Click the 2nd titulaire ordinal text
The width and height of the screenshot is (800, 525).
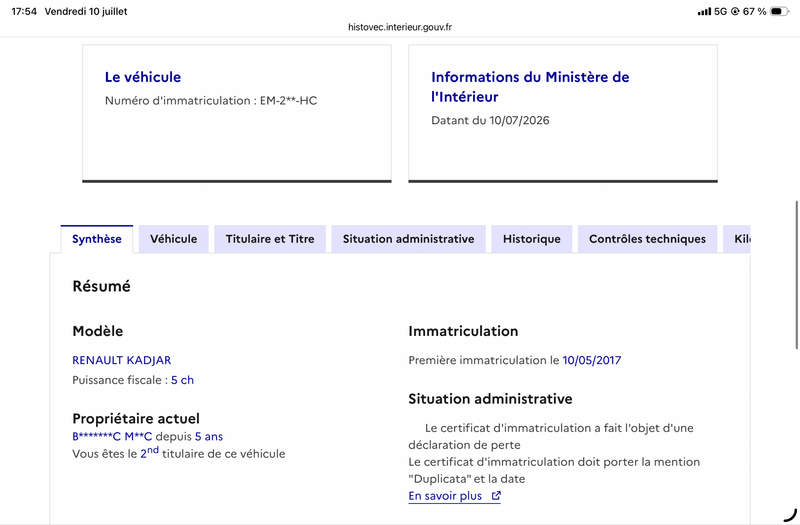149,453
